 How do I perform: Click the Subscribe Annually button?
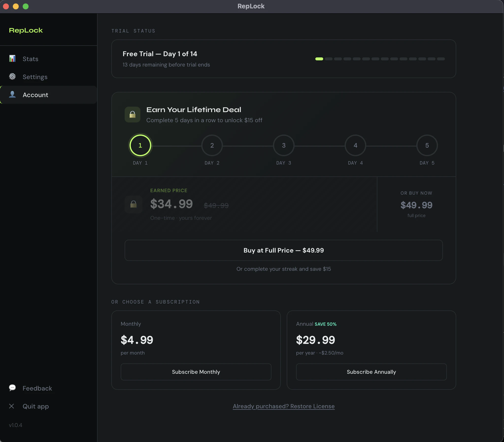[371, 372]
